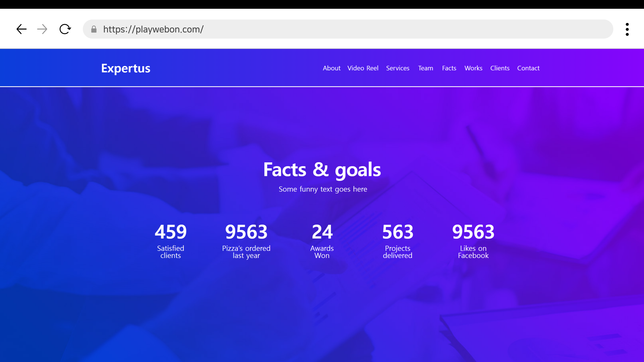Click the padlock security icon
Viewport: 644px width, 362px height.
94,29
